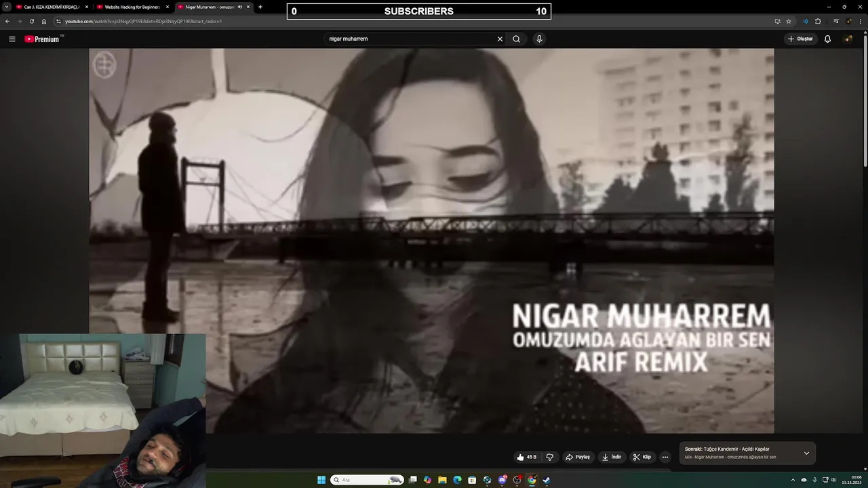View site information icon in address bar
Screen dimensions: 868x488
pos(59,21)
